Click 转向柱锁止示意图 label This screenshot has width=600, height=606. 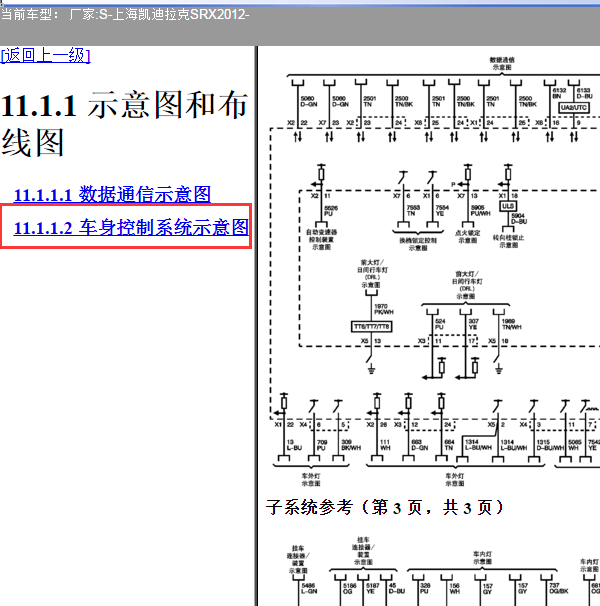pyautogui.click(x=508, y=241)
